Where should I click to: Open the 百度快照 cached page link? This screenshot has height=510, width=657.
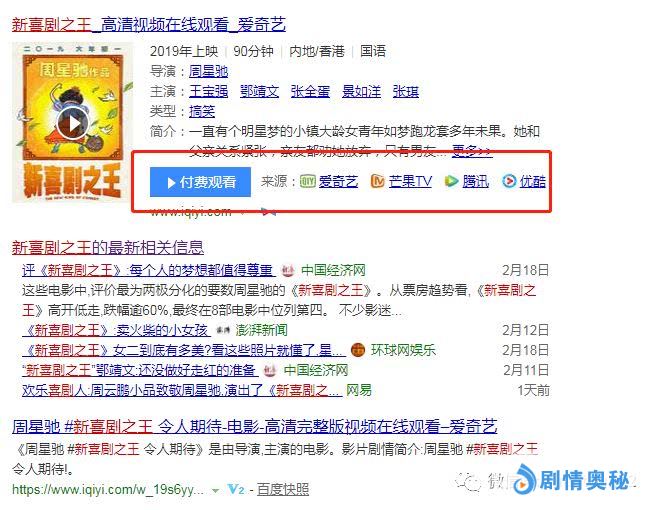[283, 489]
